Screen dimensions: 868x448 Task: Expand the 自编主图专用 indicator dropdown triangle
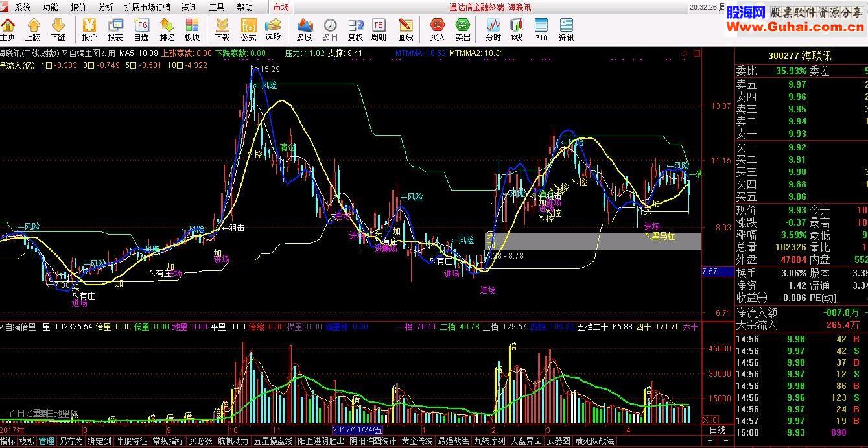click(65, 53)
